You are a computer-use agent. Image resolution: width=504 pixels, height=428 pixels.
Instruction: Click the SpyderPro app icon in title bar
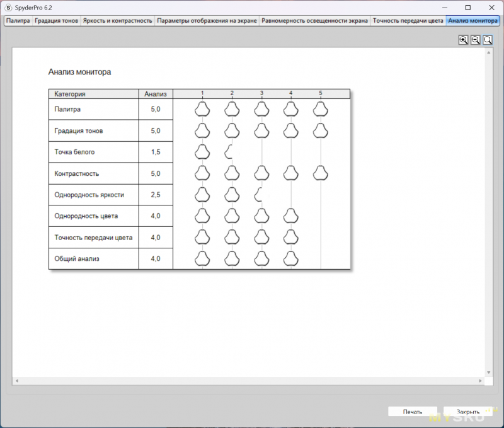[x=8, y=8]
